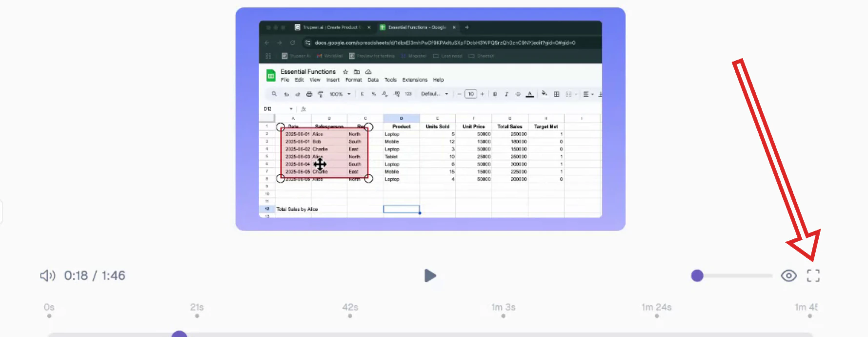Click the text color underlined A icon
868x337 pixels.
530,94
